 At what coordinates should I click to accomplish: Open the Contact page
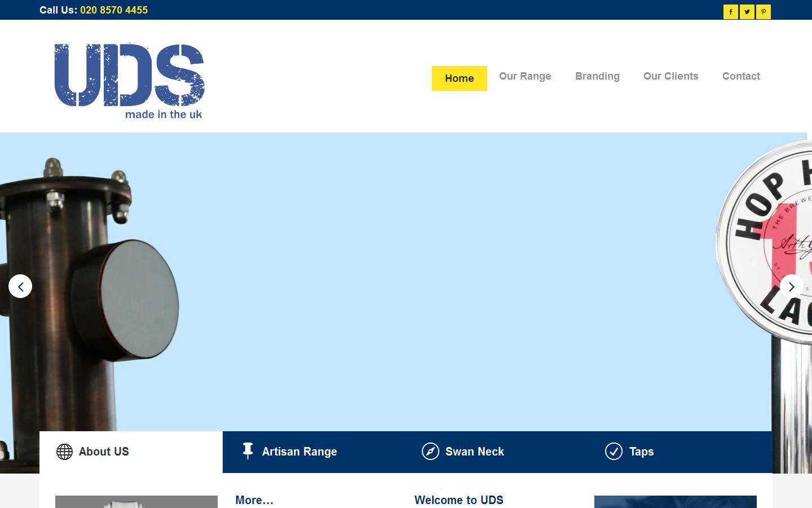(x=741, y=76)
